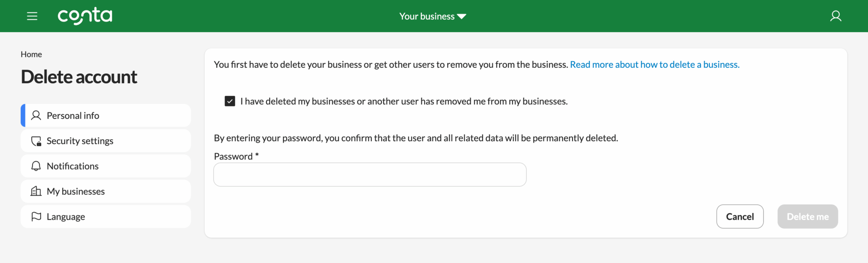Open the delete a business help link
Screen dimensions: 868x263
tap(654, 64)
